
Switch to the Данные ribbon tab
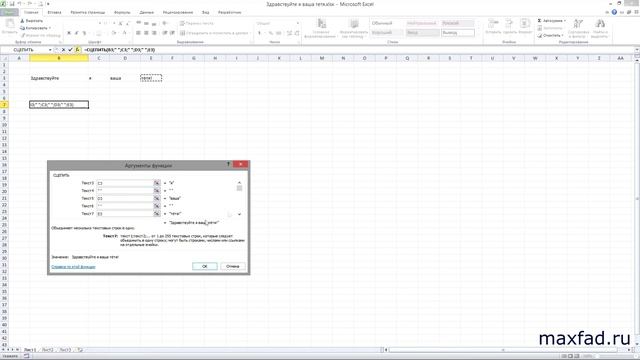point(147,13)
